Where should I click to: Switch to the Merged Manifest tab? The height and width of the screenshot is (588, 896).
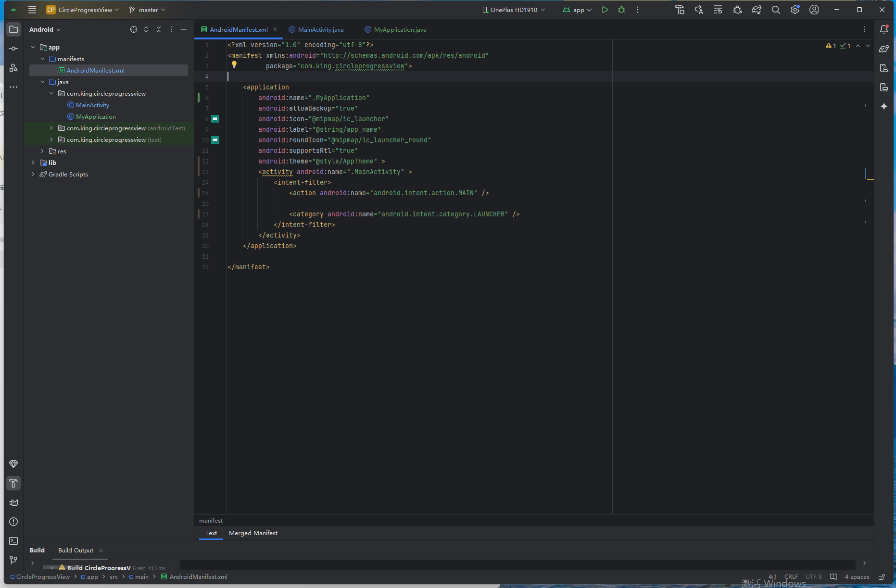(253, 533)
